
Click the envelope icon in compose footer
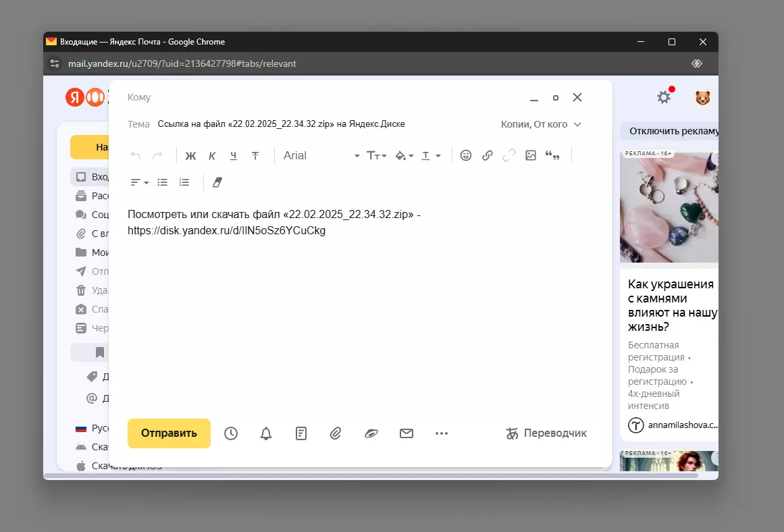pyautogui.click(x=407, y=433)
